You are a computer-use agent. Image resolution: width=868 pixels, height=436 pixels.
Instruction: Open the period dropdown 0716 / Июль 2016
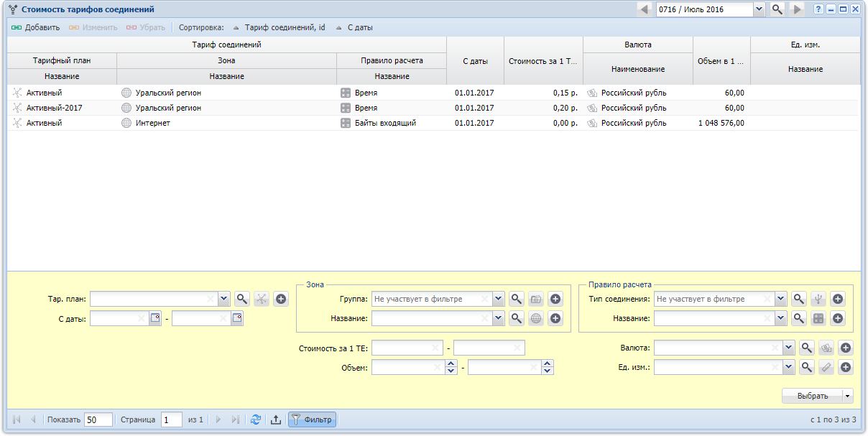(x=759, y=9)
